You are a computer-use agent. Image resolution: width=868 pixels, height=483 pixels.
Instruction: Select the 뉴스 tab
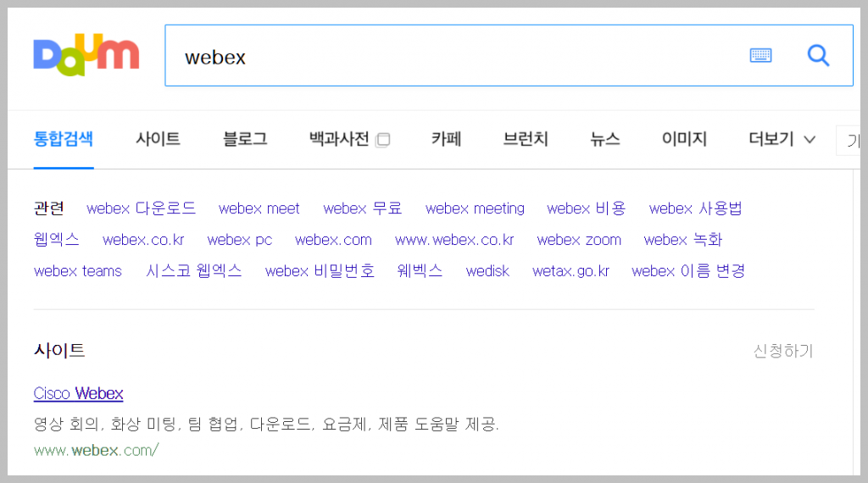tap(604, 138)
